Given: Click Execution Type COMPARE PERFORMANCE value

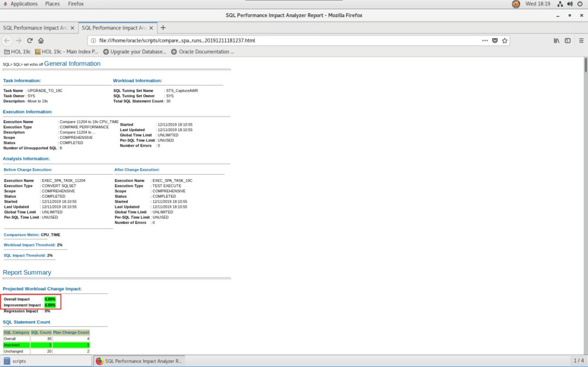Looking at the screenshot, I should (84, 127).
